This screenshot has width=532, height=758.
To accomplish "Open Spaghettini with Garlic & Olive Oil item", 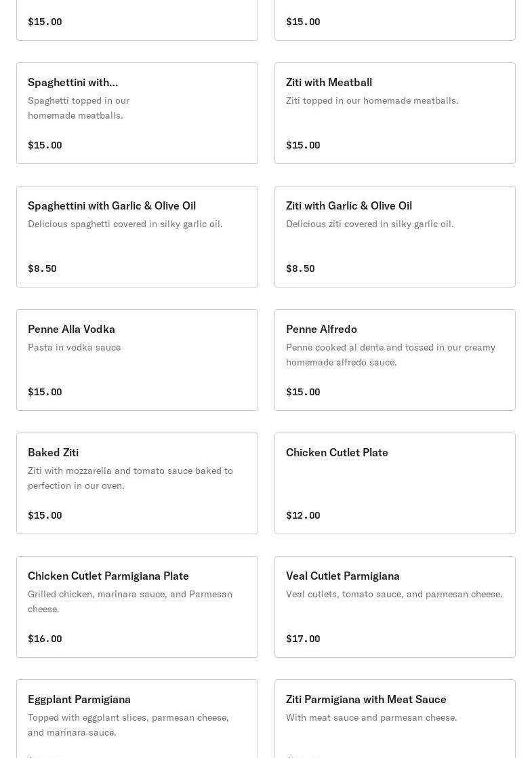I will point(137,237).
